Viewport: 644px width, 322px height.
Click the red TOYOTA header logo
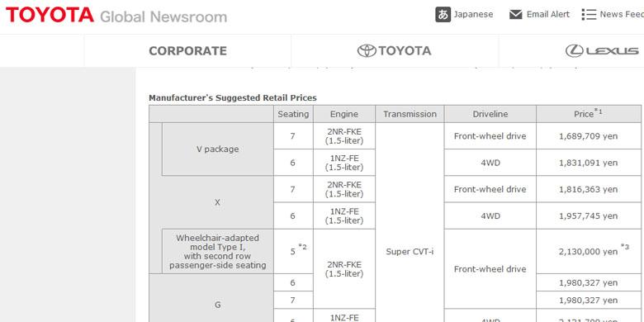(50, 15)
